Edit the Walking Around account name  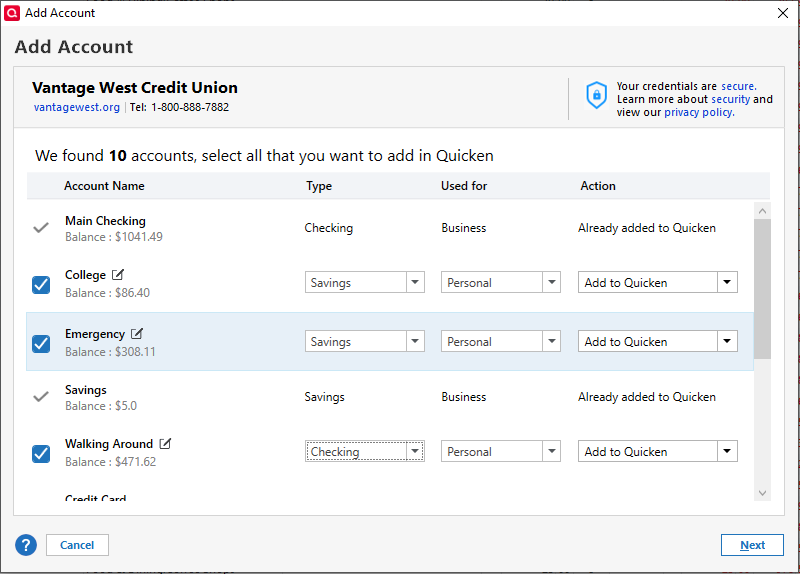[165, 444]
